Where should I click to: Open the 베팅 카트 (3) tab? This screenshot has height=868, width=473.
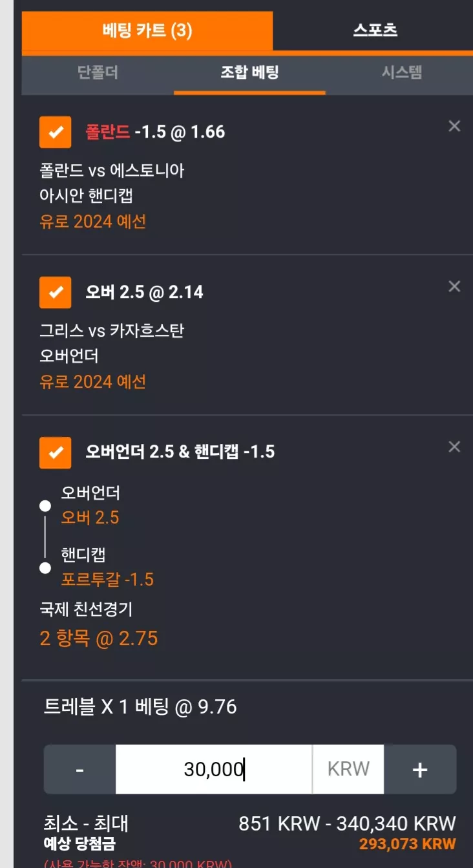pos(147,30)
